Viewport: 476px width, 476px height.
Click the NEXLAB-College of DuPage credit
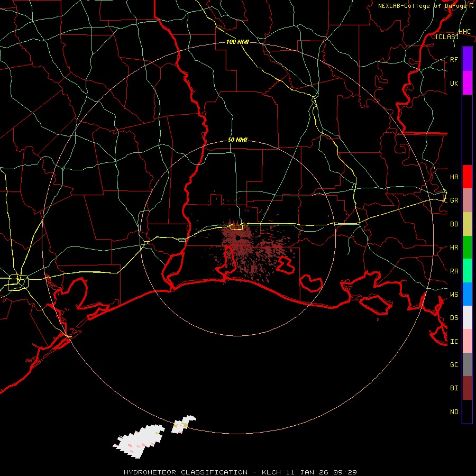[426, 6]
